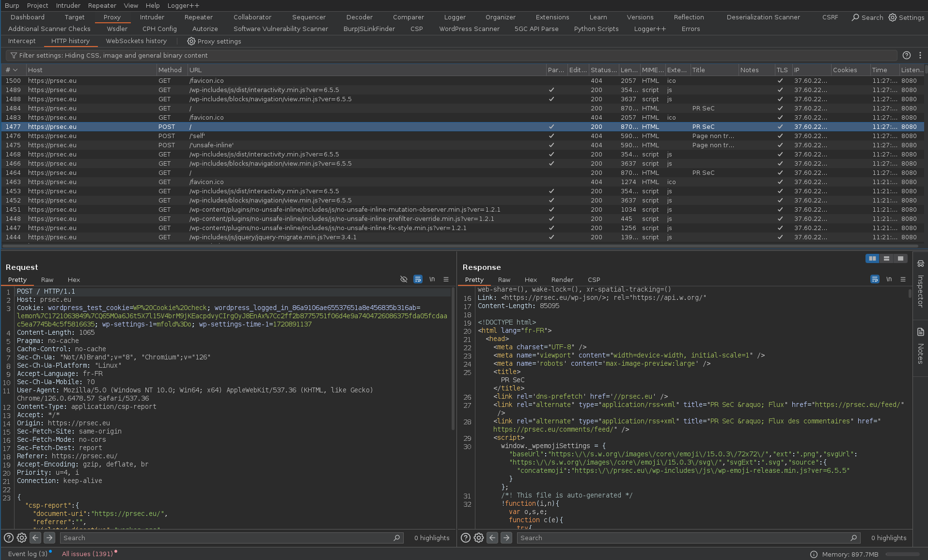
Task: Open Proxy settings
Action: pos(214,42)
